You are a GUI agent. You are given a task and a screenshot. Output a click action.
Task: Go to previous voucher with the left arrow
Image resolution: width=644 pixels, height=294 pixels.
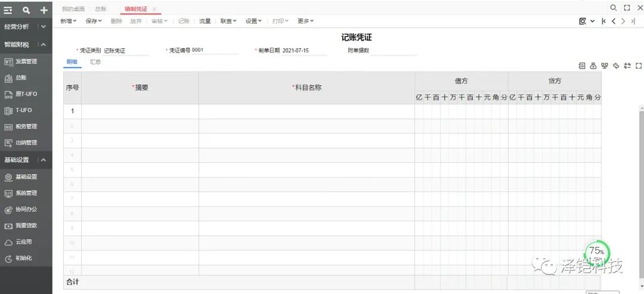point(614,21)
